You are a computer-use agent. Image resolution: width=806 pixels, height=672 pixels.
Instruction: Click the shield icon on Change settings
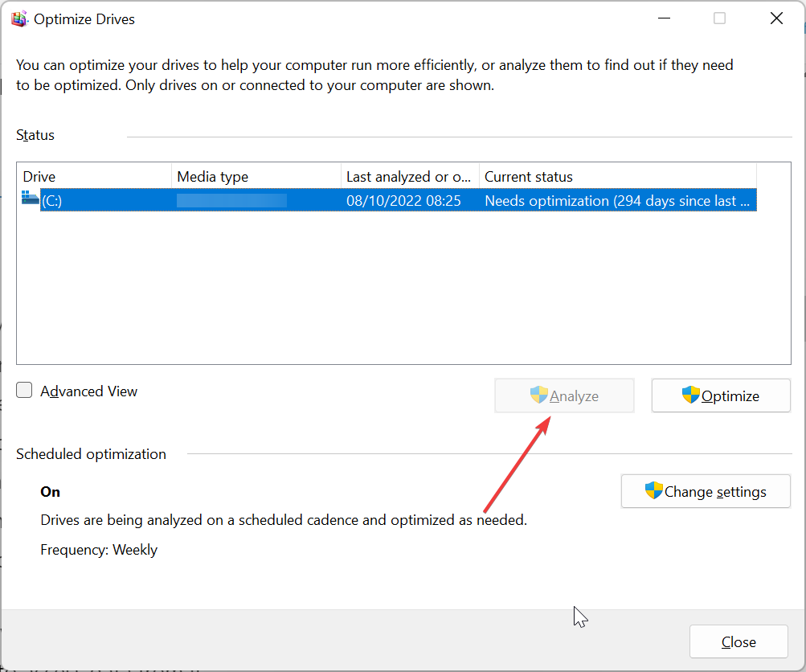[x=653, y=490]
